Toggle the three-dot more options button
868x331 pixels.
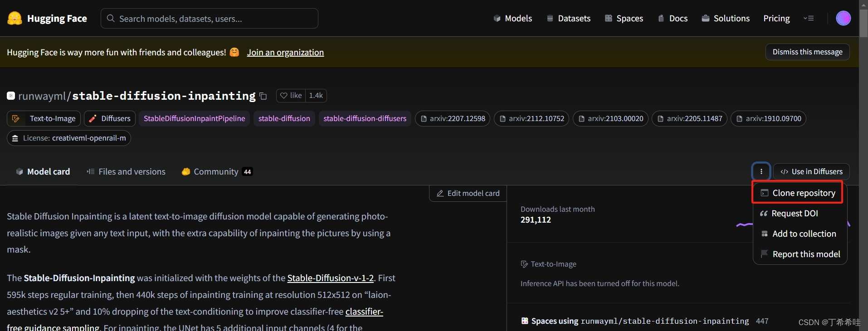[761, 171]
